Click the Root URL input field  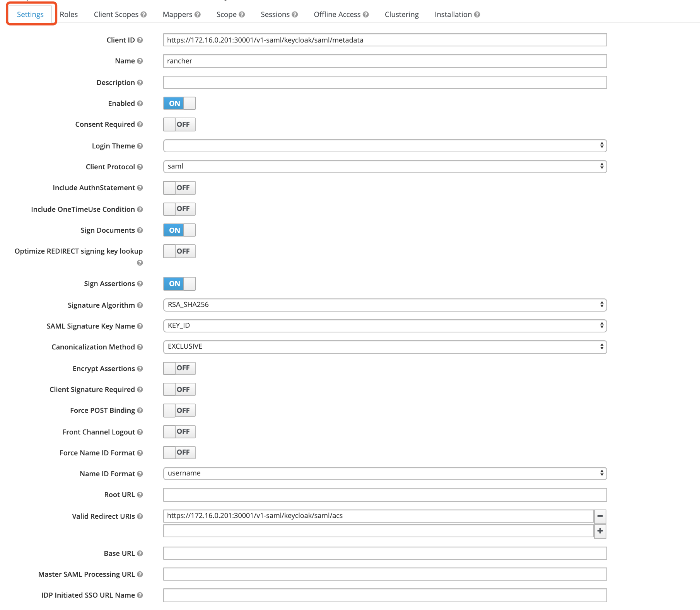tap(385, 495)
